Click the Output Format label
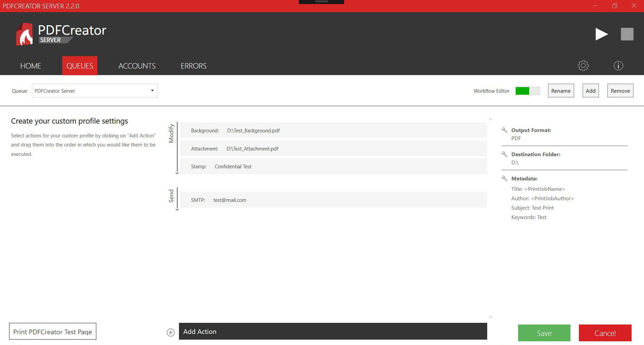644x345 pixels. pos(531,130)
